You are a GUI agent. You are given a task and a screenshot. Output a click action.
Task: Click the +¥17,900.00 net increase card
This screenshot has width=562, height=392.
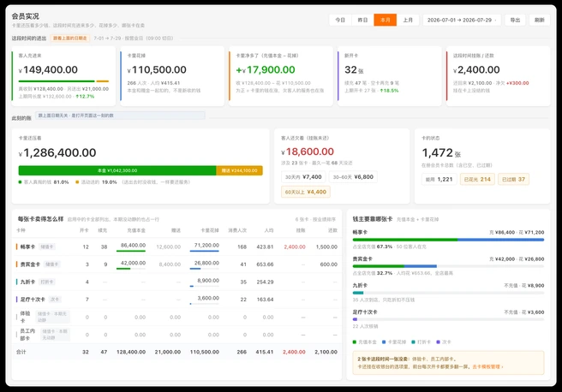pyautogui.click(x=281, y=76)
